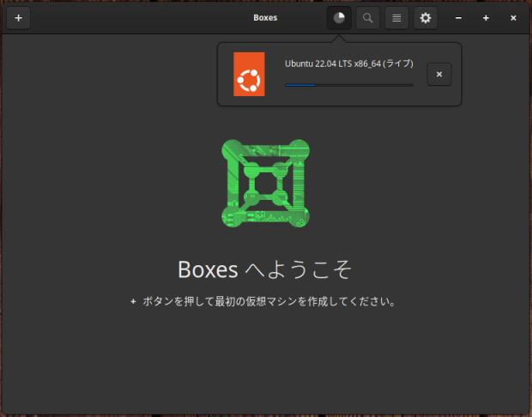
Task: Toggle the downloads progress pie icon
Action: pos(339,18)
